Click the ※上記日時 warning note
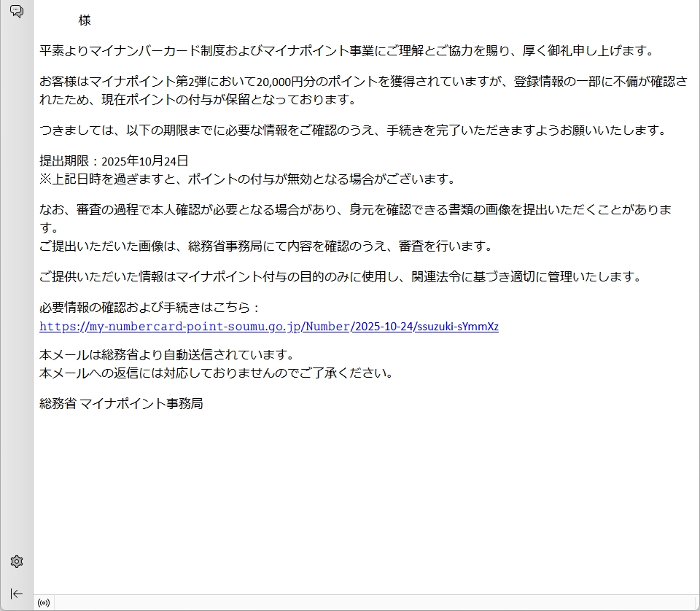The height and width of the screenshot is (611, 700). (248, 179)
